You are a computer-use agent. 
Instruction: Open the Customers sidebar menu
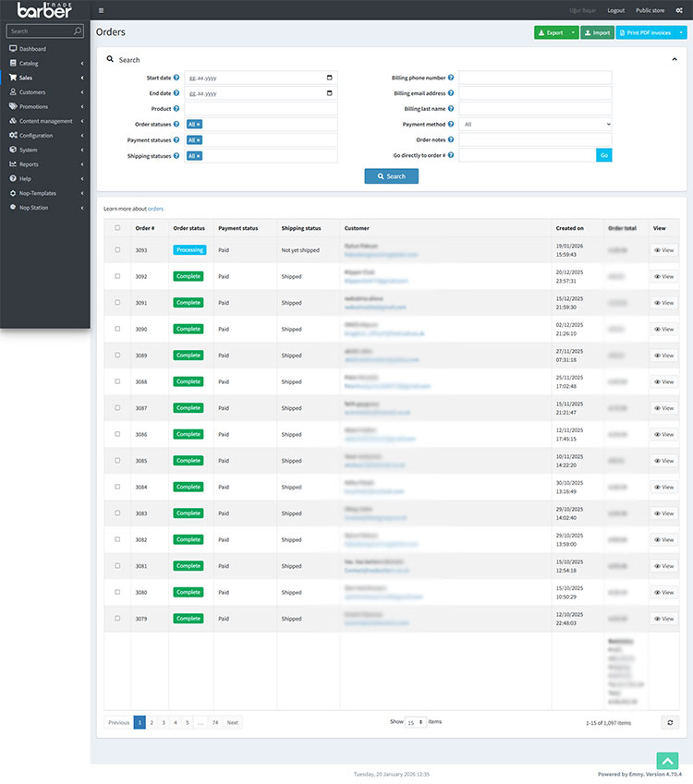click(45, 92)
